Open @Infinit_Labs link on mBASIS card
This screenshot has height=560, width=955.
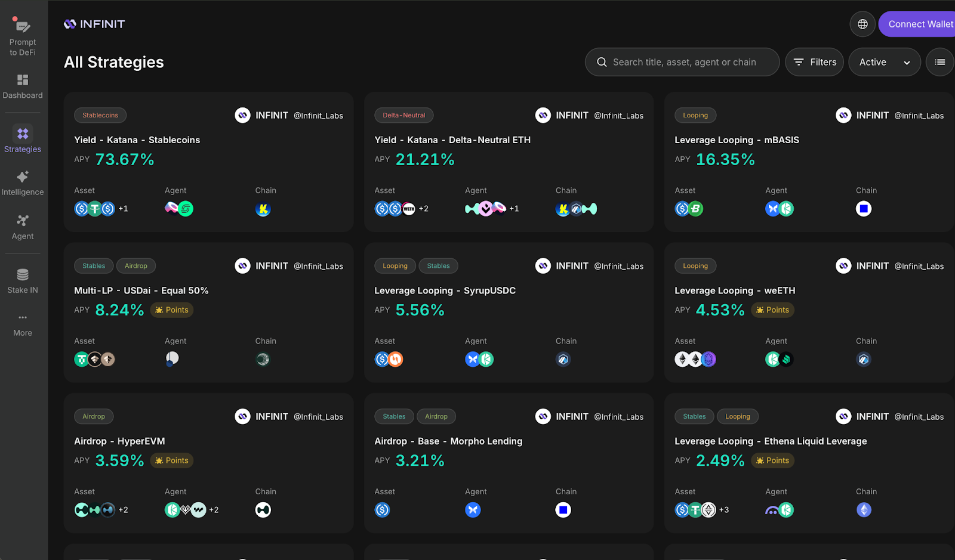(919, 116)
